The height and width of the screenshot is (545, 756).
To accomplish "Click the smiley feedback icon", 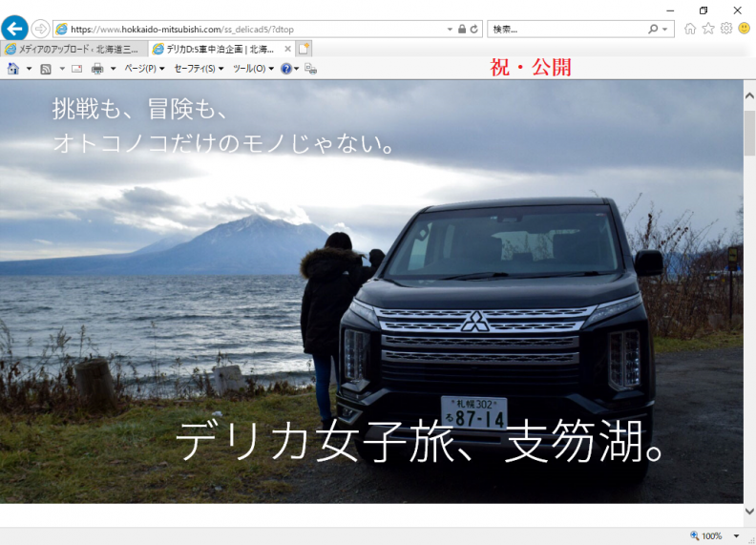I will [x=745, y=29].
